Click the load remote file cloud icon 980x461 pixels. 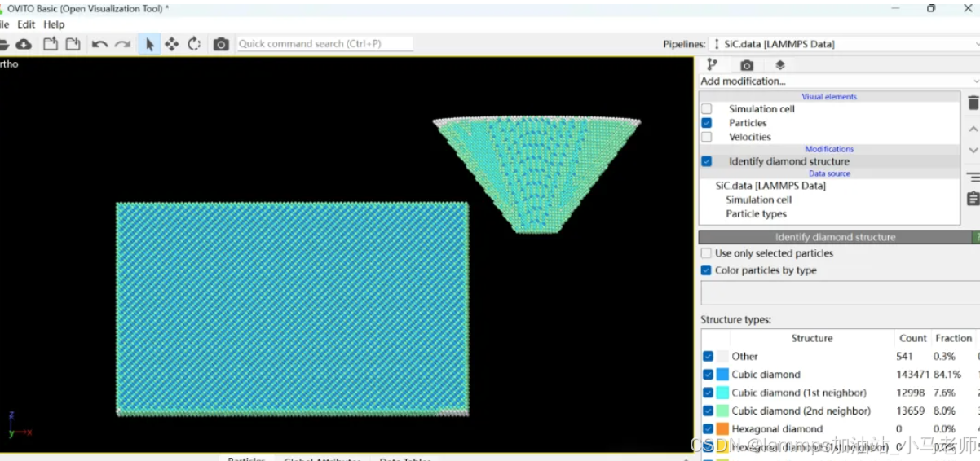click(x=24, y=44)
